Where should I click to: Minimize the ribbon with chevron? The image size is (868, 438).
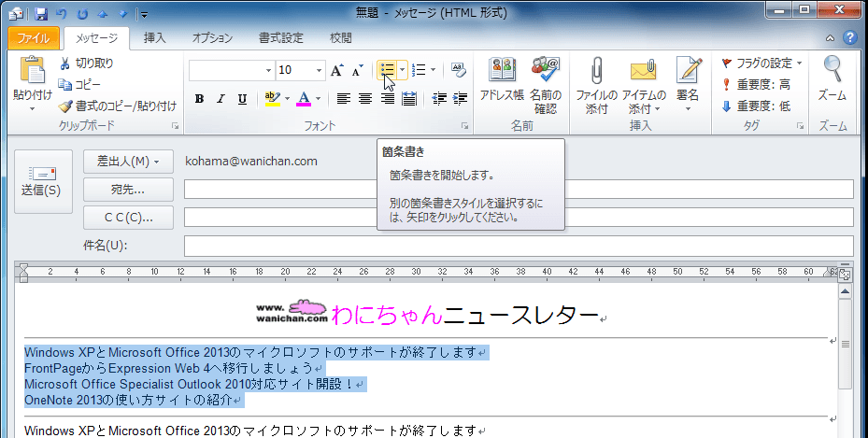pos(830,38)
